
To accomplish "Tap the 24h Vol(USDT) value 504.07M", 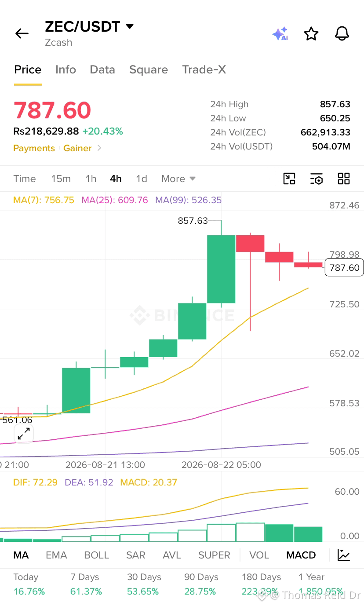I will click(331, 146).
